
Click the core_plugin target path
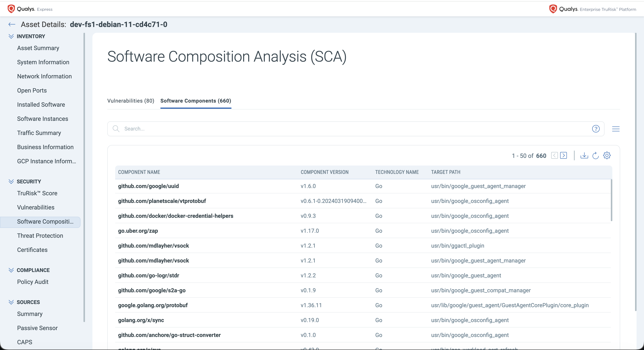tap(510, 305)
